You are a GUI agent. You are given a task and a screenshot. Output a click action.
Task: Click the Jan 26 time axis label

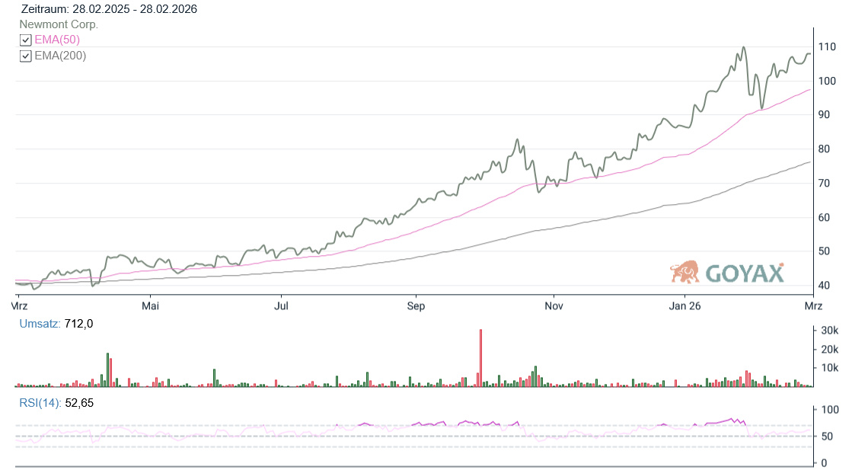pos(685,306)
